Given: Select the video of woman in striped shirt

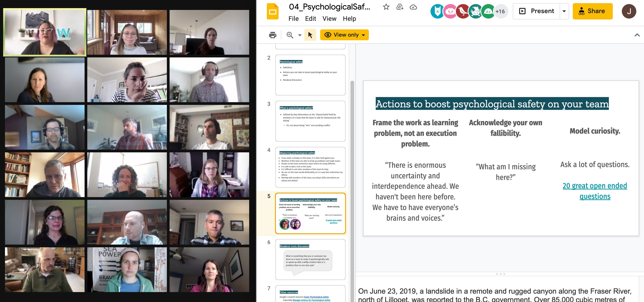Looking at the screenshot, I should 127,80.
